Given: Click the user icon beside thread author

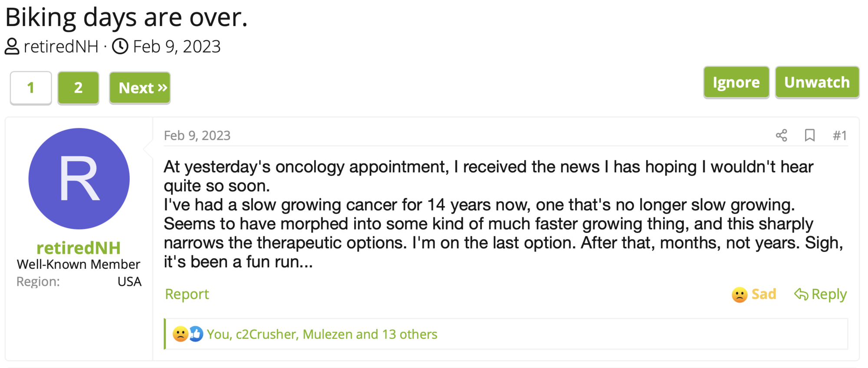Looking at the screenshot, I should tap(12, 46).
